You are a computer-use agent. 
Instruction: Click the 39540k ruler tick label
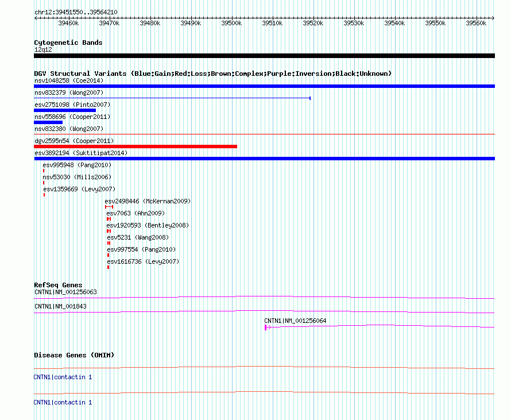(x=394, y=23)
